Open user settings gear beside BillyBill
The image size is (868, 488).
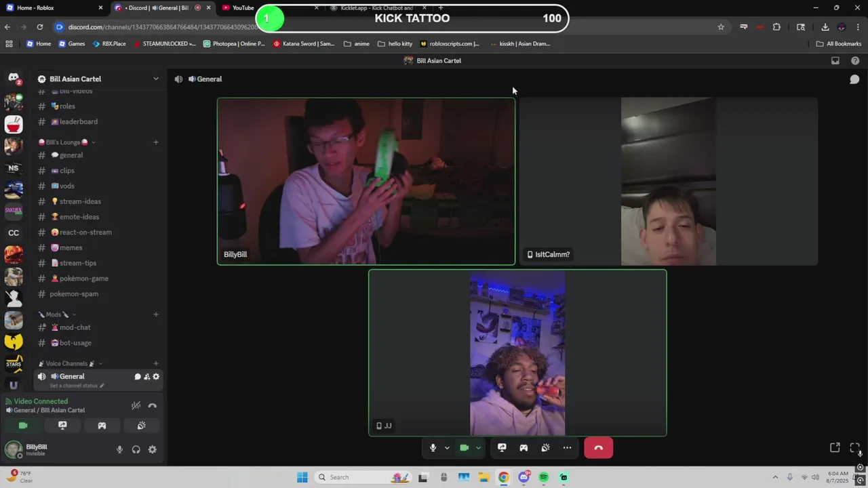[153, 449]
